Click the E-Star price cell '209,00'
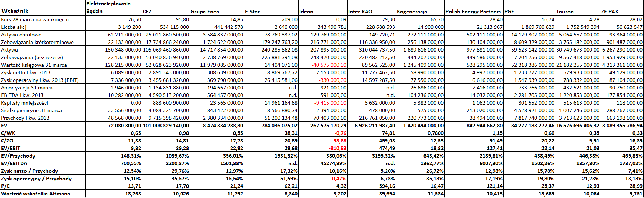The height and width of the screenshot is (198, 644). [x=290, y=19]
